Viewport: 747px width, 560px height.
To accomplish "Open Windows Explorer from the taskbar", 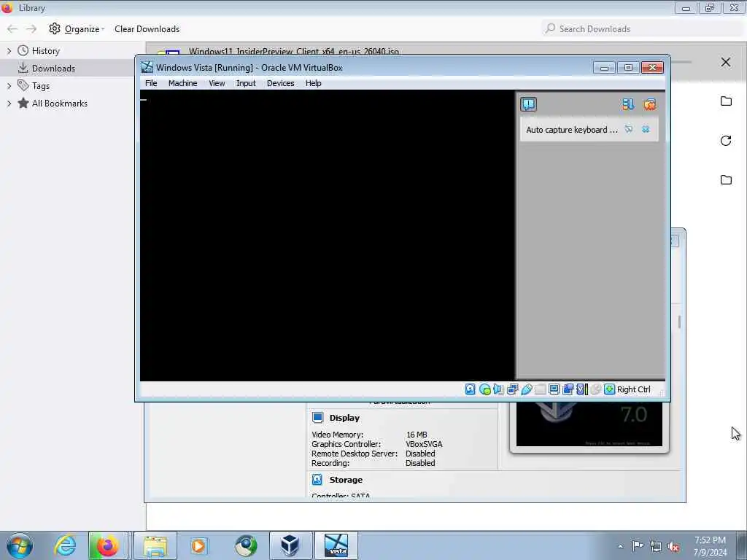I will 155,545.
